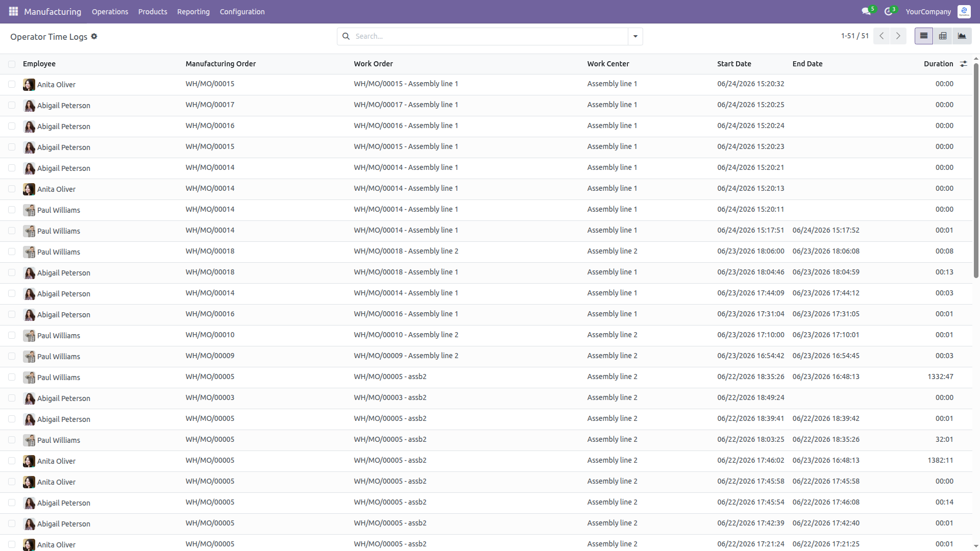Open the conversations messages icon

coord(866,11)
